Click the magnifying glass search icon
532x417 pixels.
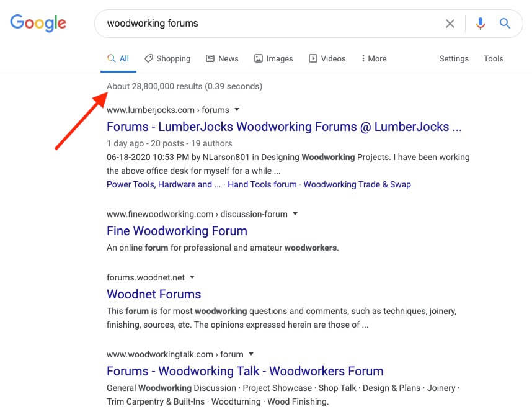click(505, 24)
